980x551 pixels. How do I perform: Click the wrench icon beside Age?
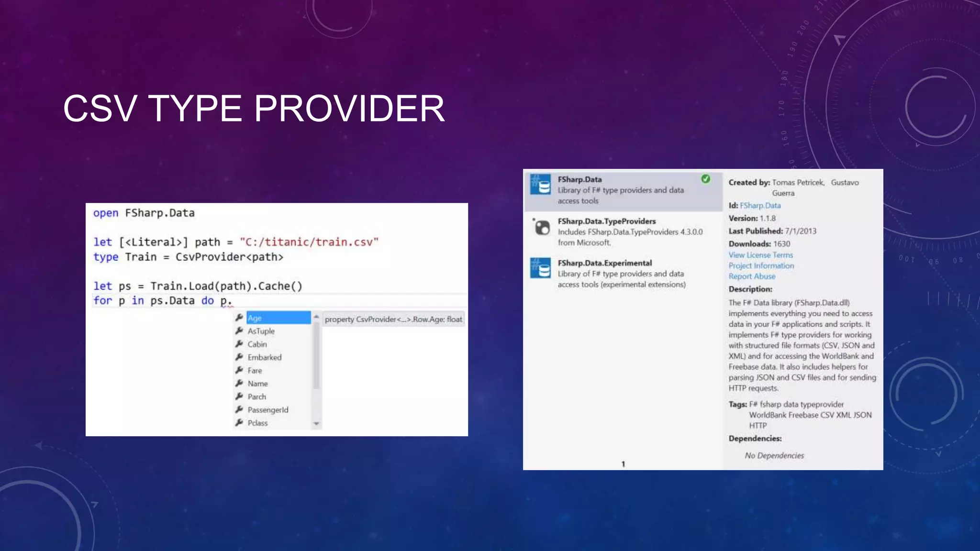point(239,318)
